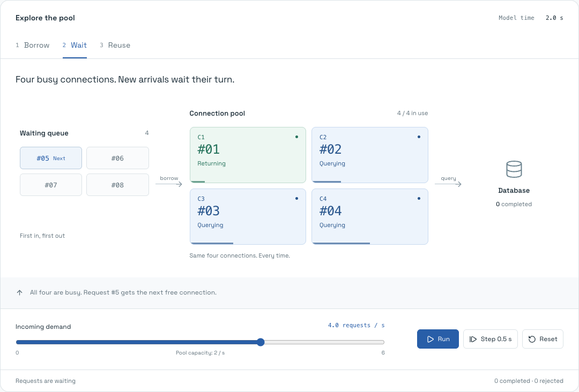The width and height of the screenshot is (579, 392).
Task: Click the 'Four busy connections' description line
Action: (x=125, y=80)
